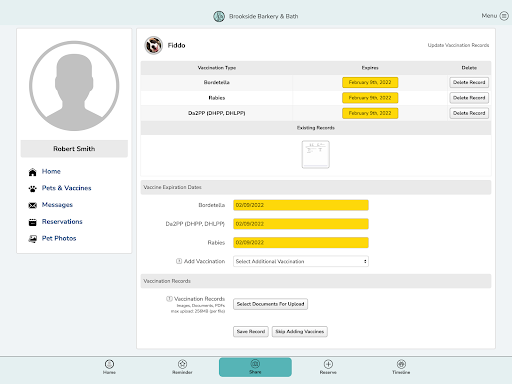Viewport: 512px width, 384px height.
Task: Open the Home sidebar link
Action: click(x=51, y=171)
